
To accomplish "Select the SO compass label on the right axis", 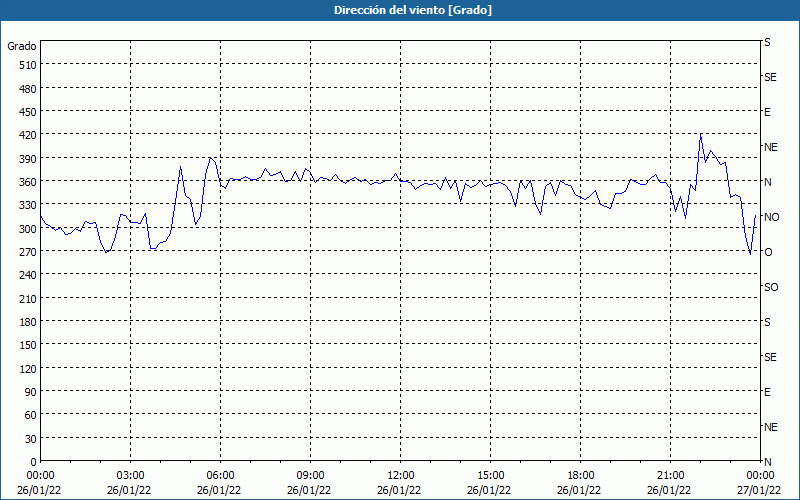I will click(771, 287).
